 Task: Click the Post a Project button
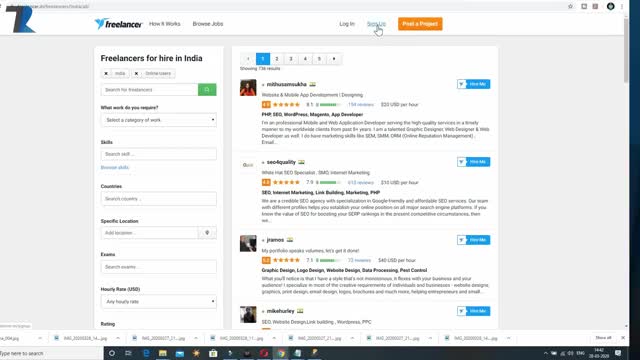click(x=420, y=24)
